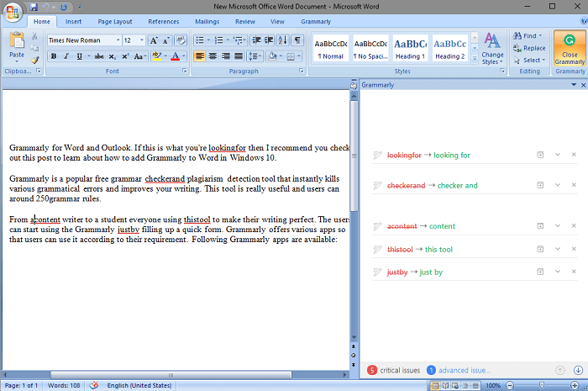
Task: Add checkerand to dictionary icon
Action: coord(540,185)
